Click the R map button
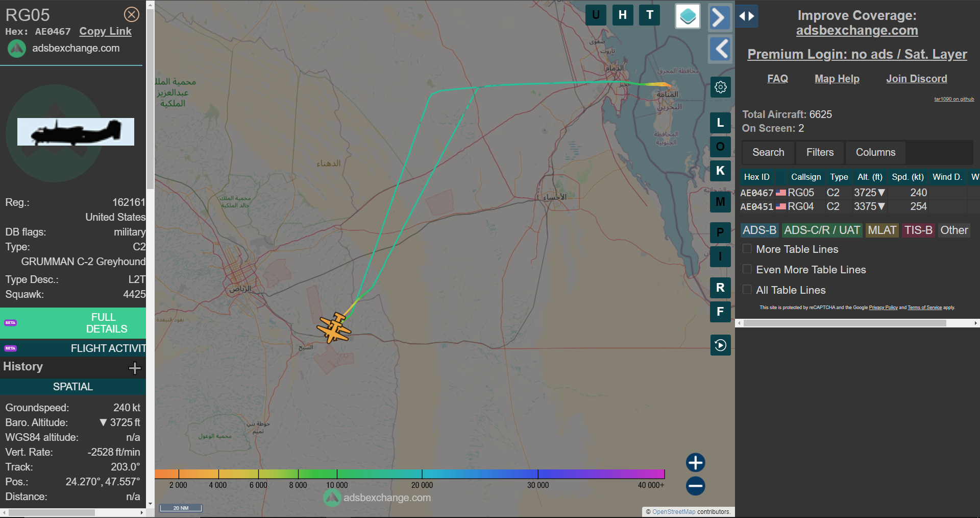This screenshot has height=518, width=980. [720, 288]
